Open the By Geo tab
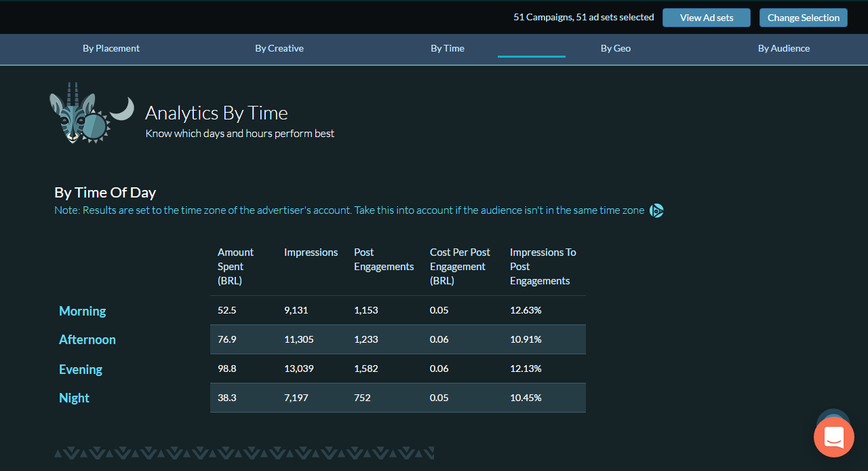This screenshot has width=868, height=471. [616, 48]
